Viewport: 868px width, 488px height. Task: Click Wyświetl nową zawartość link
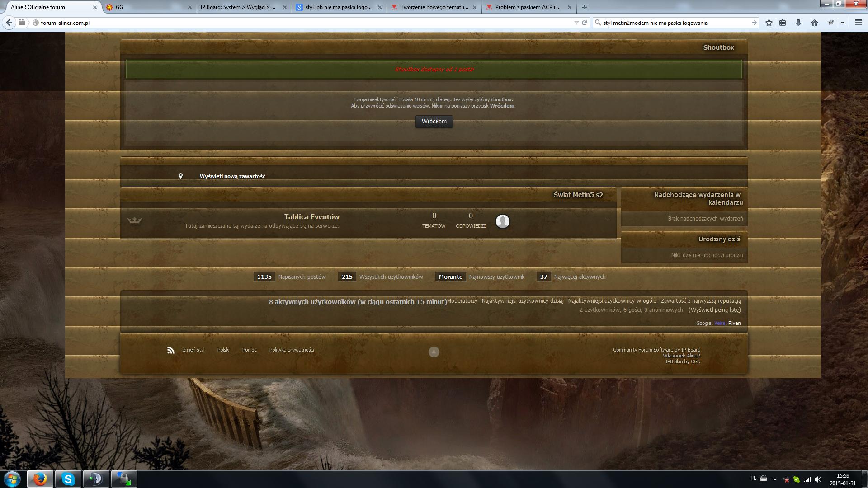coord(232,176)
